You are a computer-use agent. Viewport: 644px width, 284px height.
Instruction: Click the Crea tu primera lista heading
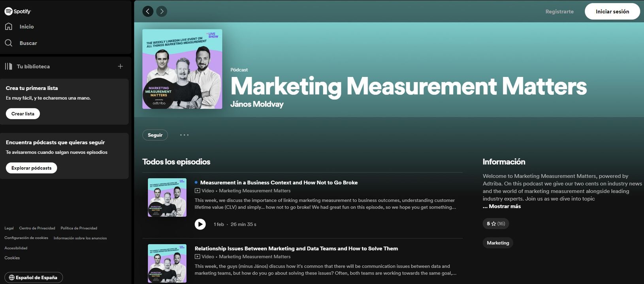[32, 88]
